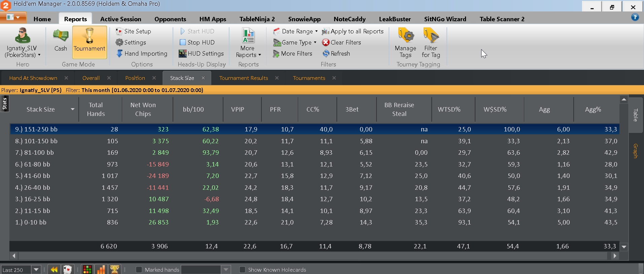Close the Overall report tab
Screen dimensions: 644x274
tap(109, 78)
